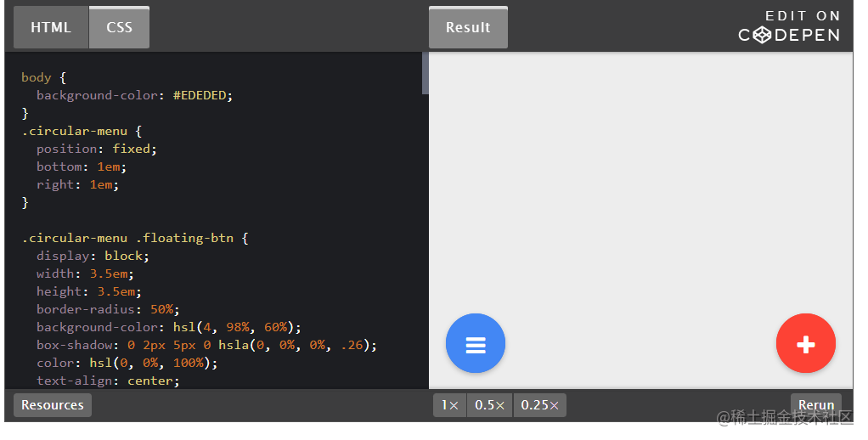Click the EDIT ON text link
The width and height of the screenshot is (868, 440).
coord(803,16)
